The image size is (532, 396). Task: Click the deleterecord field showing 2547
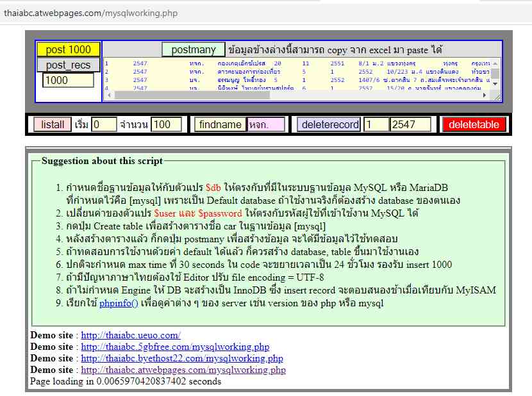(x=410, y=124)
